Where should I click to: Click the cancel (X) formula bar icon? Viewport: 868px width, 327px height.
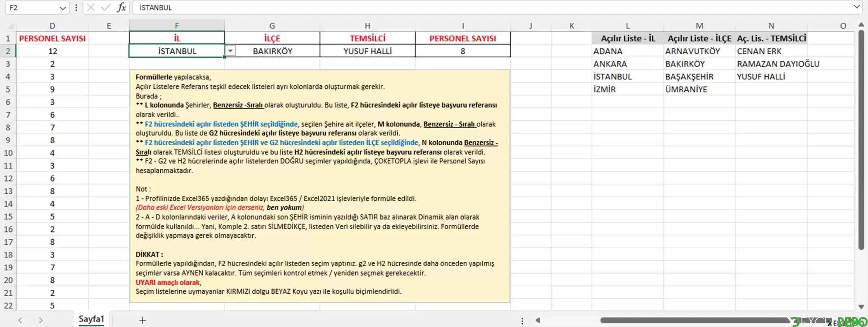pos(91,7)
